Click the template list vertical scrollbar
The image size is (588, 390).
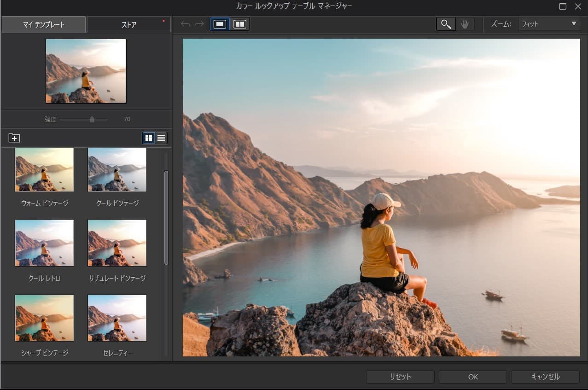coord(166,217)
